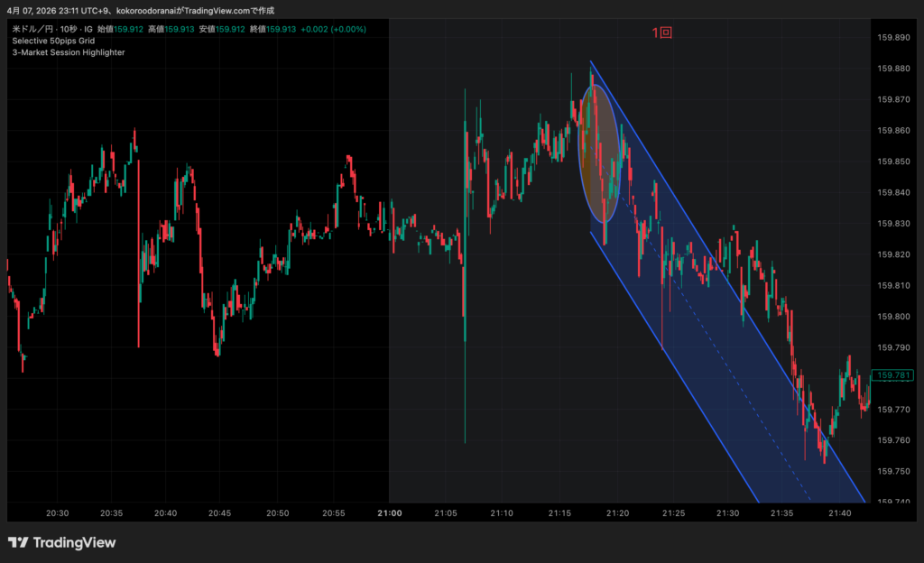Click the 終値 close value in legend
The height and width of the screenshot is (563, 924).
(x=283, y=29)
